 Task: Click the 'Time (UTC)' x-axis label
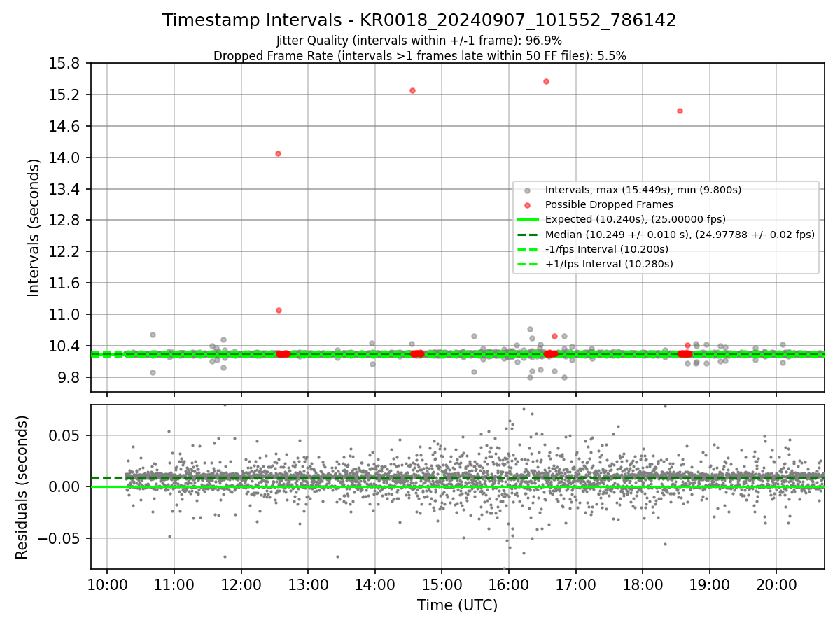pos(457,605)
